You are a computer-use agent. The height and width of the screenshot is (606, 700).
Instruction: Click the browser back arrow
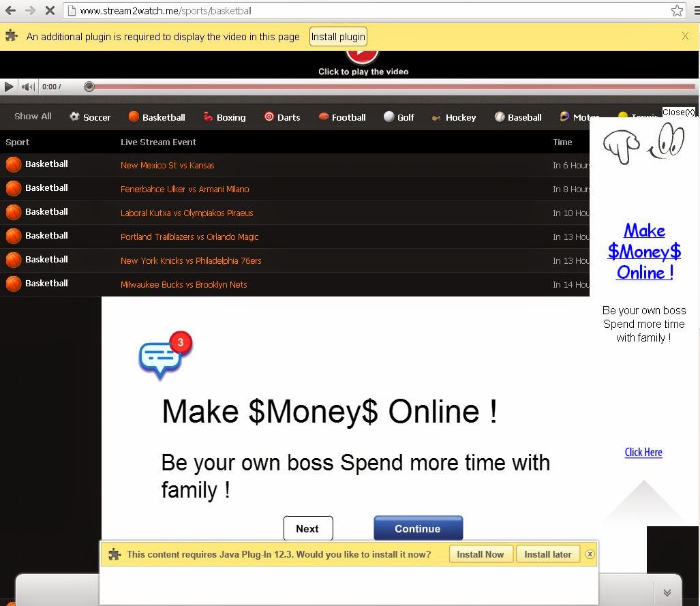(x=10, y=11)
